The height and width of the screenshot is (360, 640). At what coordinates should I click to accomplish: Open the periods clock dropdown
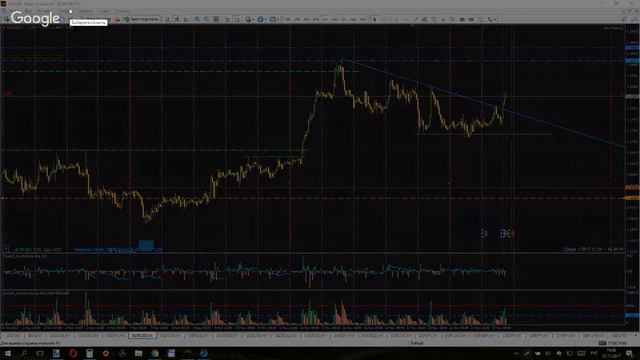click(261, 19)
